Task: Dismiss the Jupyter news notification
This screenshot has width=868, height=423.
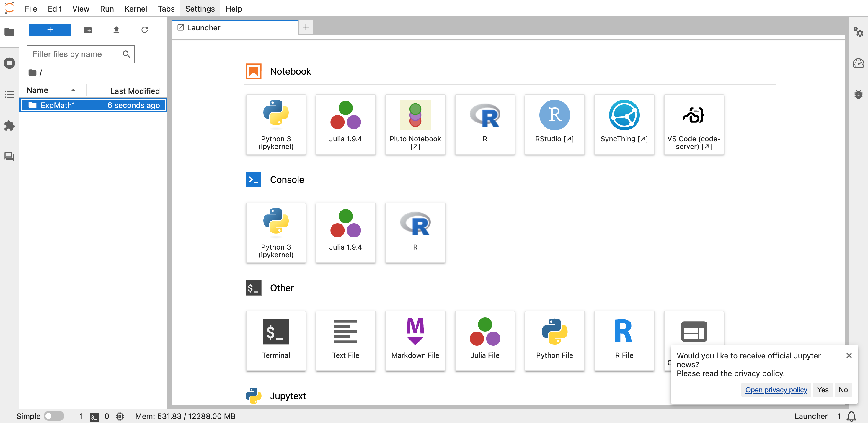Action: pyautogui.click(x=849, y=355)
